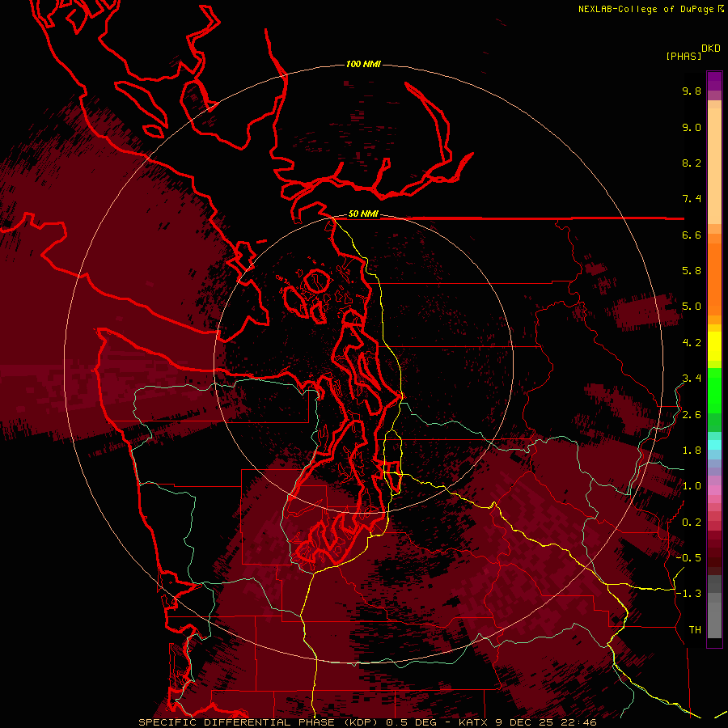This screenshot has width=728, height=728.
Task: Click the peach segment of the color bar
Action: click(x=714, y=166)
